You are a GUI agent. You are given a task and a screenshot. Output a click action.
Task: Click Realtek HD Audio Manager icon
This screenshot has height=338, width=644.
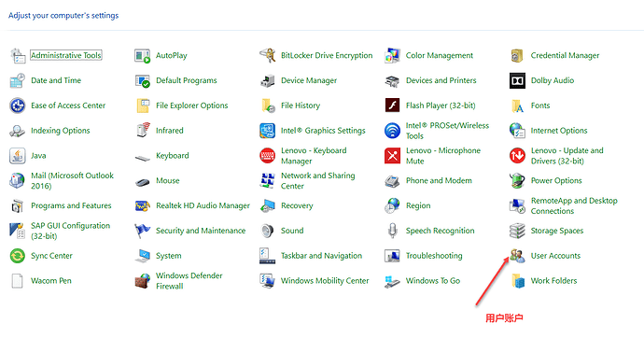point(143,205)
